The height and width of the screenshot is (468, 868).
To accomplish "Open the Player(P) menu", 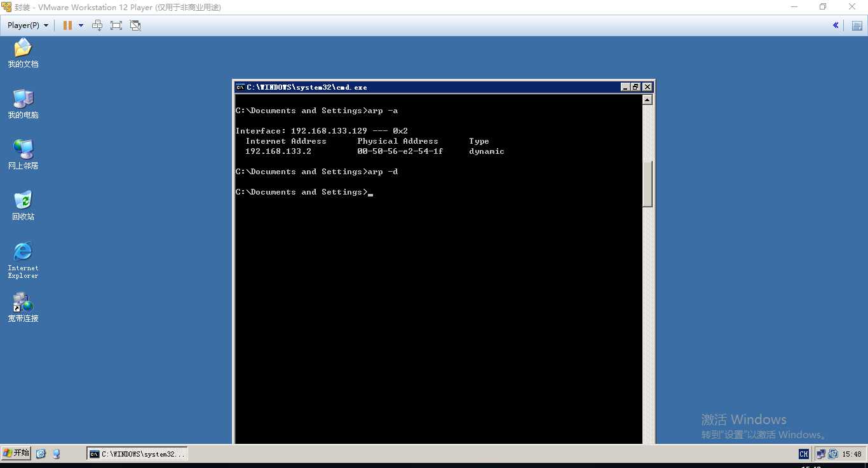I will click(x=28, y=25).
